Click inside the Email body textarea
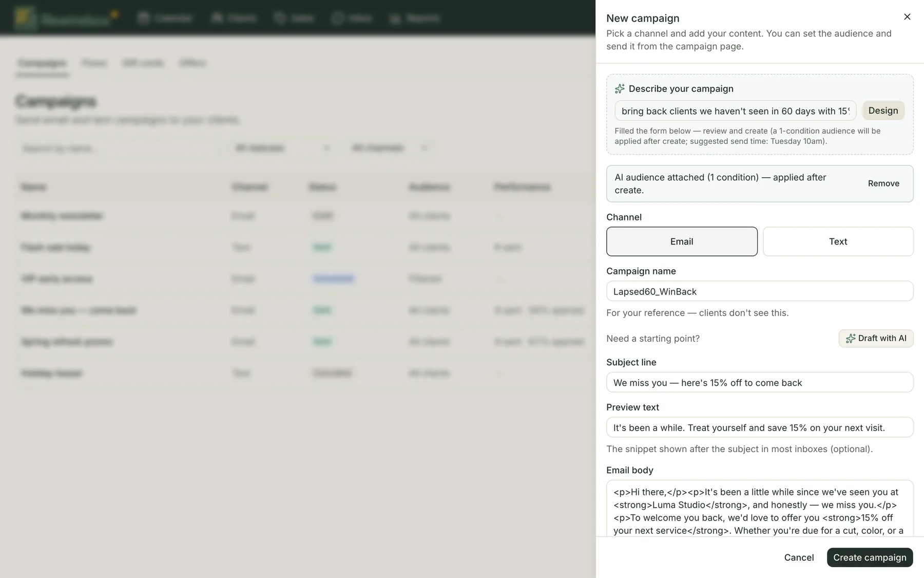This screenshot has width=924, height=578. pyautogui.click(x=760, y=509)
